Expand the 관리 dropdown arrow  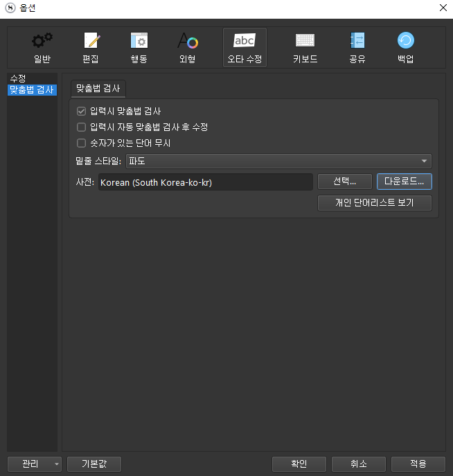pos(56,464)
